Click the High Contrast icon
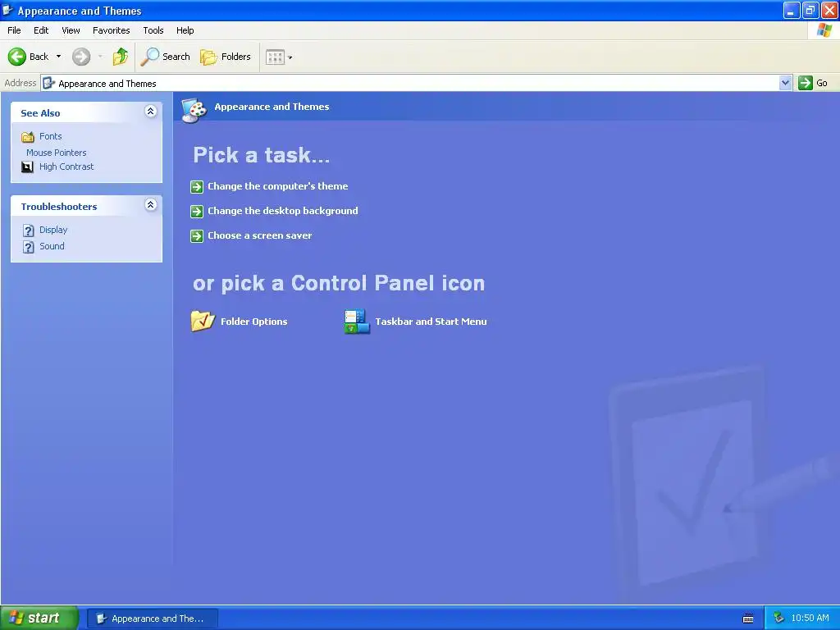The width and height of the screenshot is (840, 630). coord(27,167)
